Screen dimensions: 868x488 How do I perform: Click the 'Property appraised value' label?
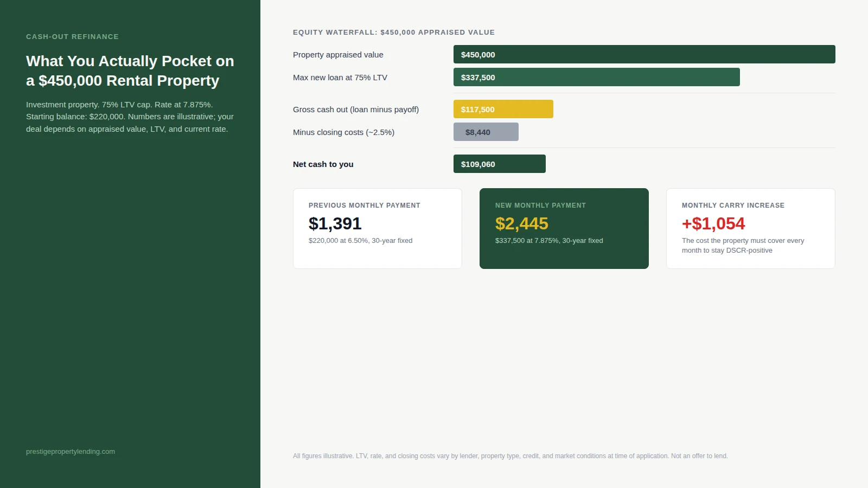tap(338, 55)
